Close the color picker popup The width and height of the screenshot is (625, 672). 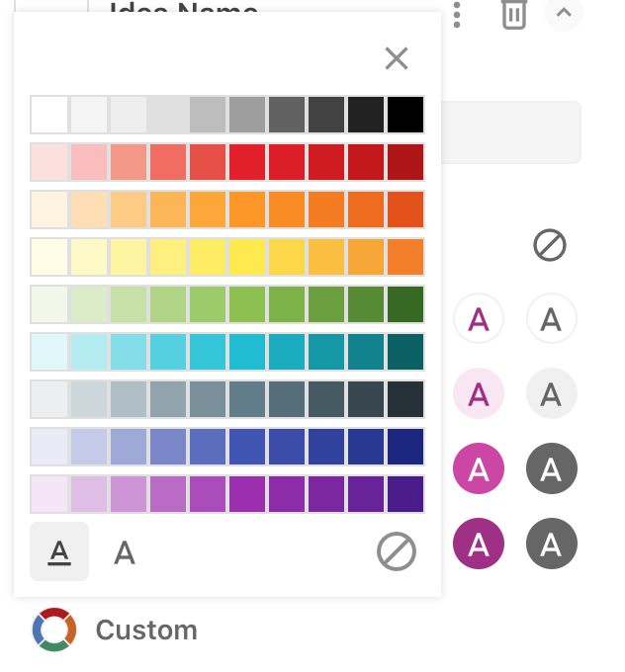point(397,59)
